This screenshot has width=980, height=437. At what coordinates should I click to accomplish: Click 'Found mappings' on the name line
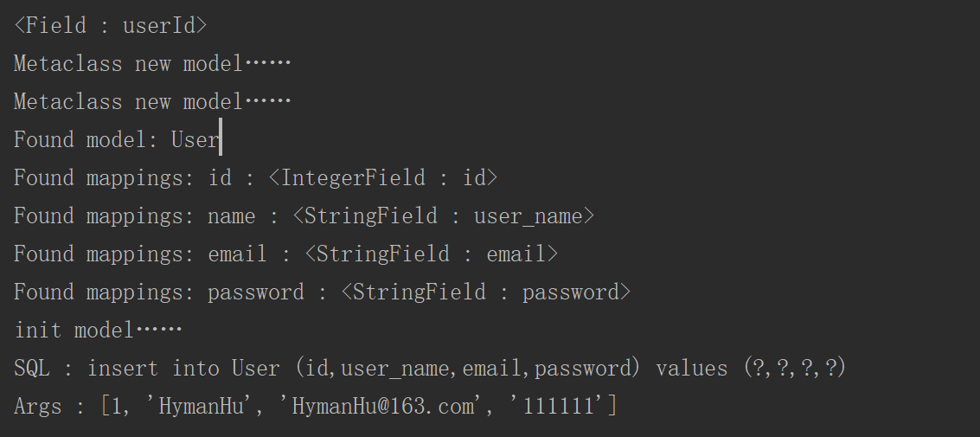click(x=104, y=215)
